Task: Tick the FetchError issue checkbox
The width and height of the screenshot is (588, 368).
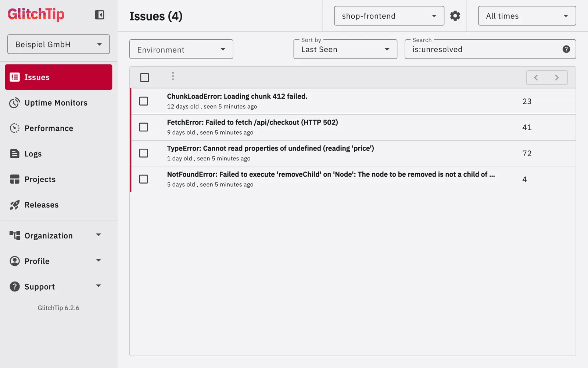Action: (144, 127)
